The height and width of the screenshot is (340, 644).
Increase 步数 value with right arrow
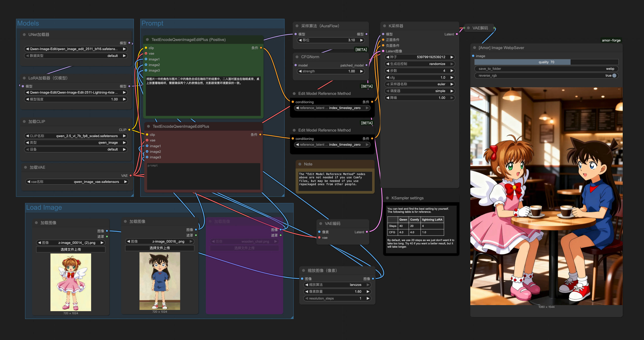click(452, 71)
